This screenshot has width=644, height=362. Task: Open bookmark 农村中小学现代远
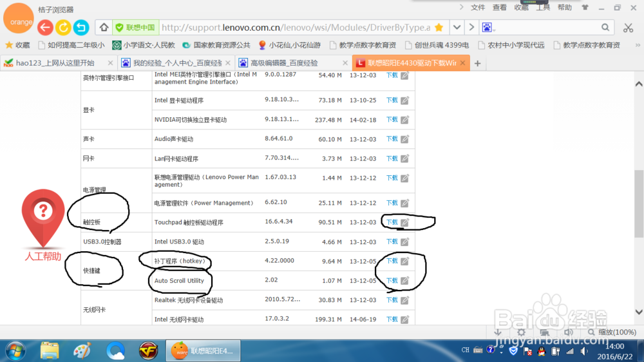(511, 45)
